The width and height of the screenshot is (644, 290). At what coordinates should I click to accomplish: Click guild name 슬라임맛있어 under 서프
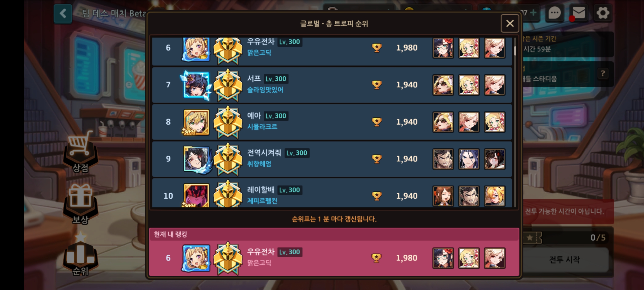[265, 90]
